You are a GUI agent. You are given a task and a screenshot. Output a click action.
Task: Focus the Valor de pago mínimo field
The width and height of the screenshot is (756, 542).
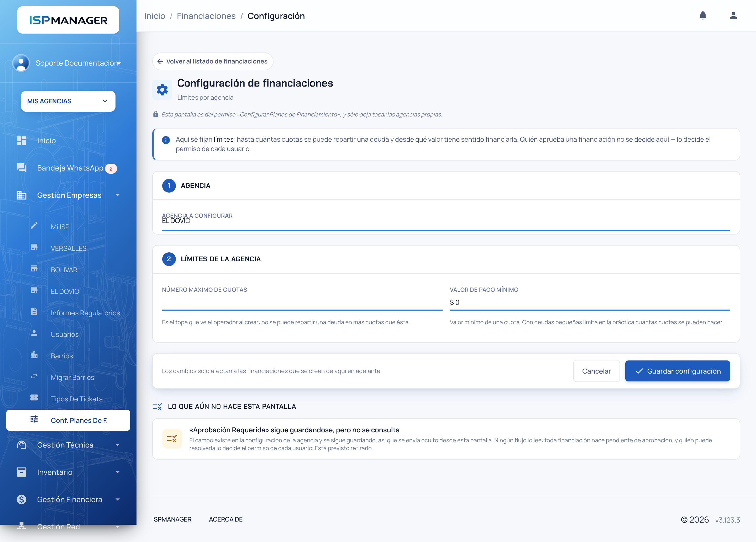pyautogui.click(x=590, y=302)
